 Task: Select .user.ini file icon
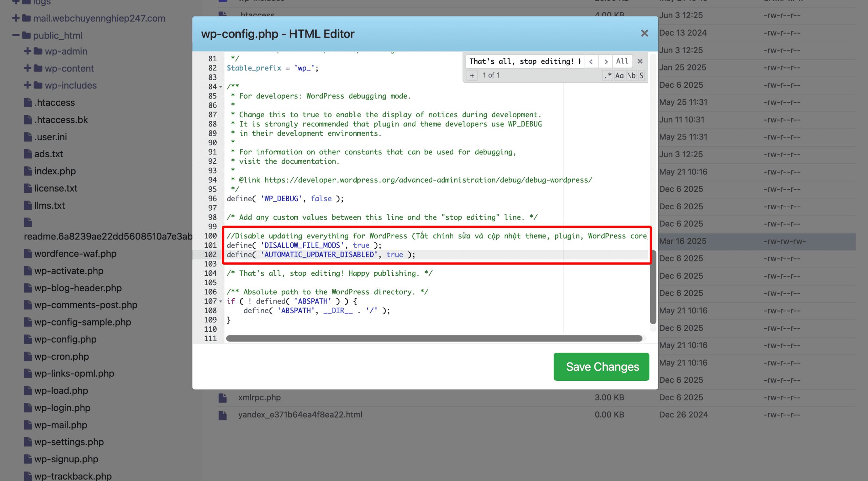pyautogui.click(x=28, y=137)
